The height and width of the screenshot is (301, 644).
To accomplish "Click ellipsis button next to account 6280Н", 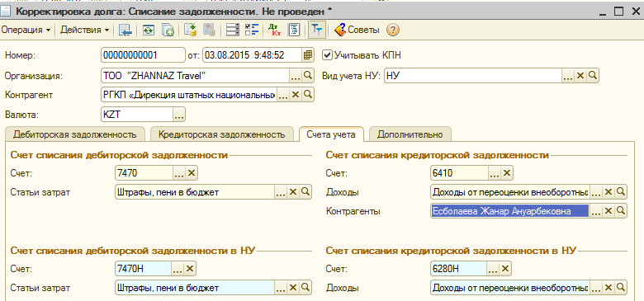I will point(494,269).
